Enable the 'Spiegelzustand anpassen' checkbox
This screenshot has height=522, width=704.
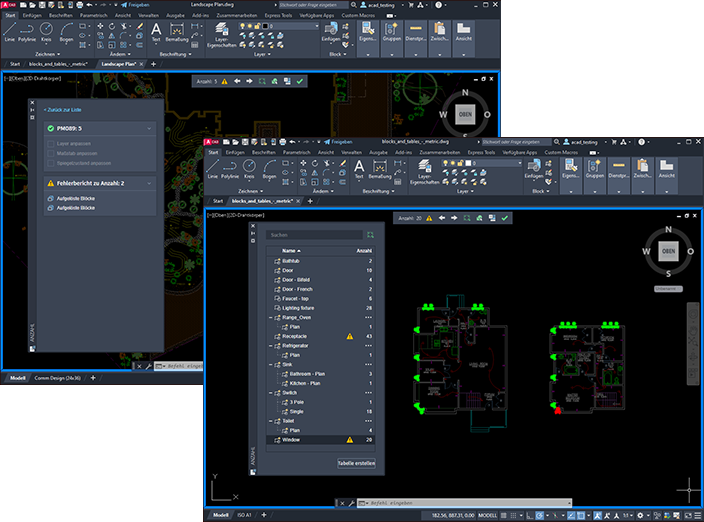(51, 163)
